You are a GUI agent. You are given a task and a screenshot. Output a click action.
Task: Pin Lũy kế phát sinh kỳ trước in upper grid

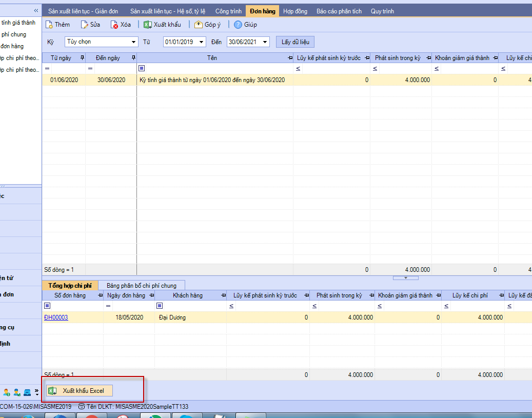pyautogui.click(x=367, y=58)
